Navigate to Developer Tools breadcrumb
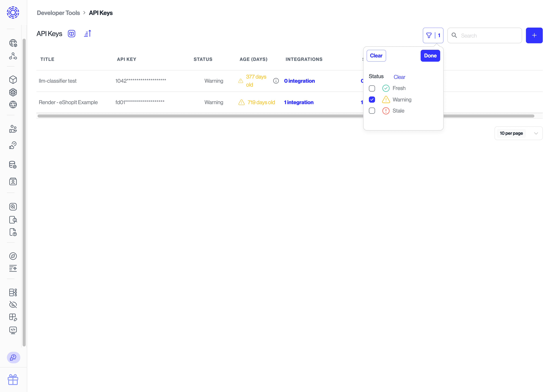552x392 pixels. point(58,13)
